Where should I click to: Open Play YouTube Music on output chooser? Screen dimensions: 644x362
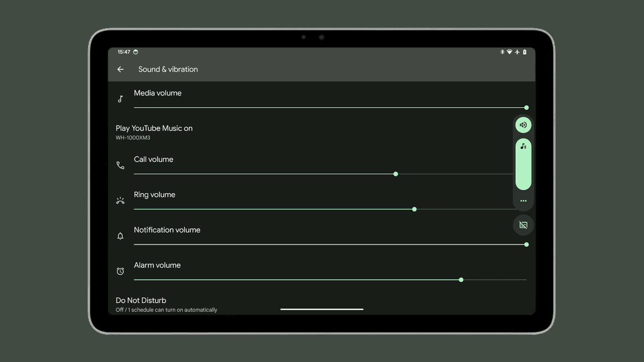point(154,132)
